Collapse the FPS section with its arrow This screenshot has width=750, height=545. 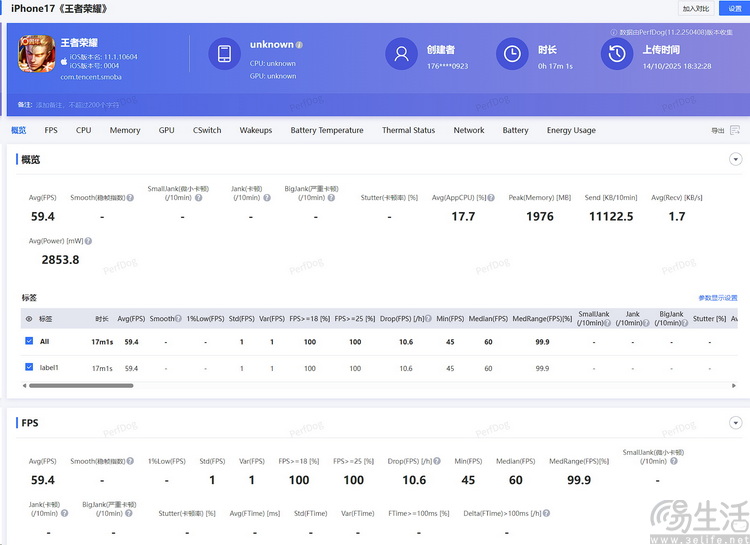coord(735,423)
